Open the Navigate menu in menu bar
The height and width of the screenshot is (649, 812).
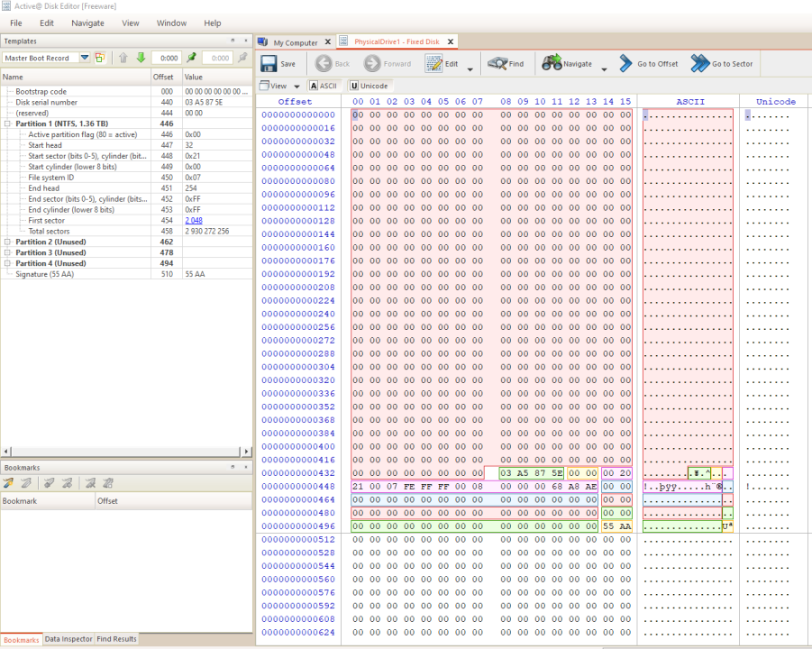(87, 23)
